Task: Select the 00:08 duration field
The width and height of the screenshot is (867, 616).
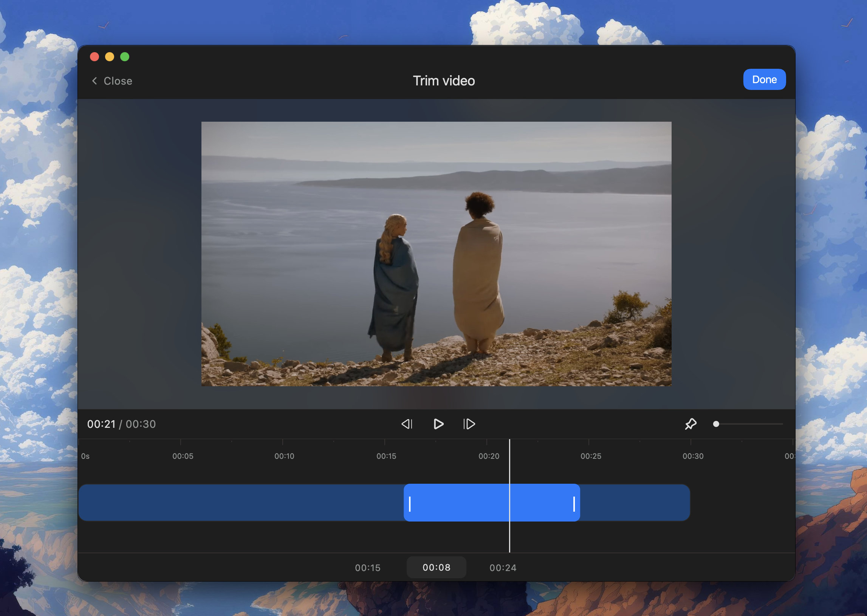Action: pos(437,567)
